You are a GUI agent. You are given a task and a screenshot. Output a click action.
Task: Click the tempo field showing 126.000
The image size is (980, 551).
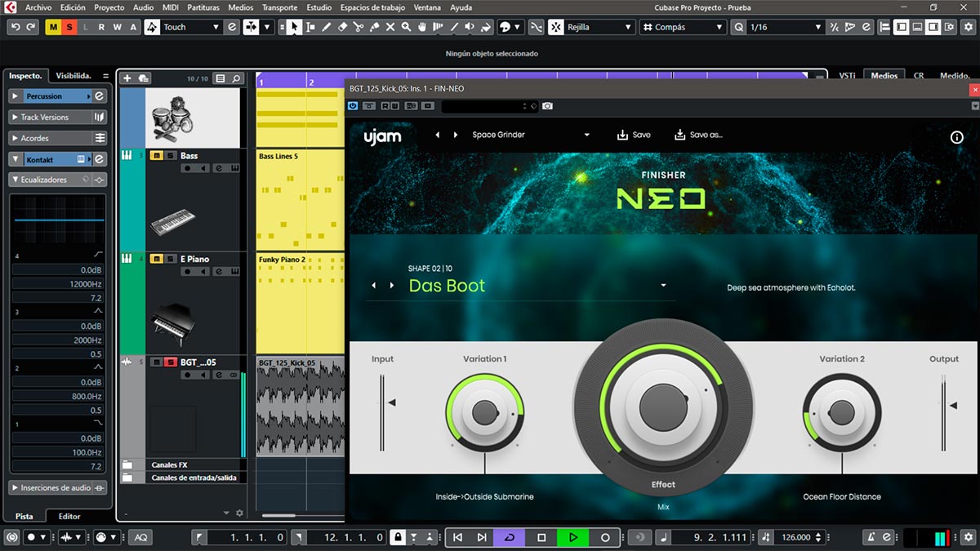point(796,537)
